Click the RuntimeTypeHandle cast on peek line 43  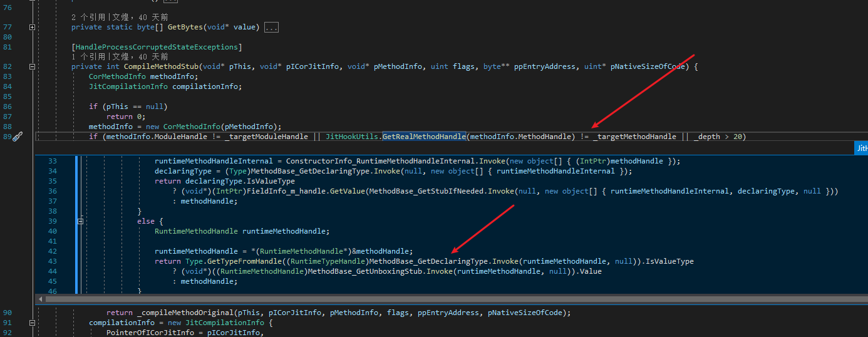[328, 261]
